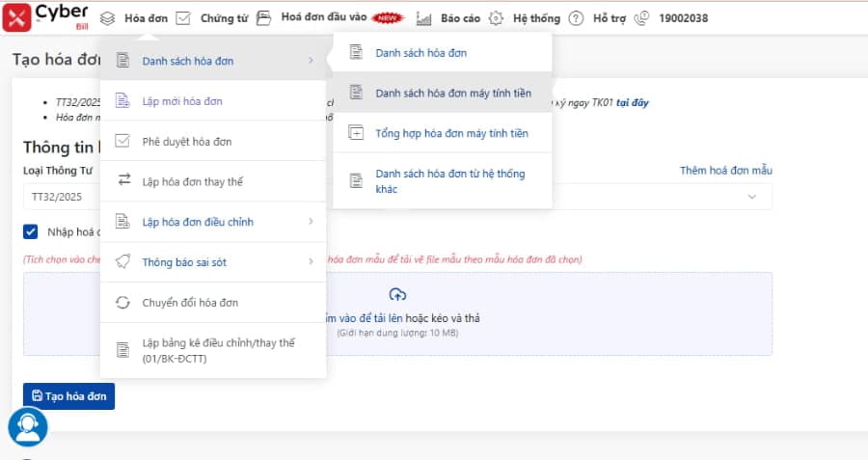868x460 pixels.
Task: Click the checkbox icon next to Chứng từ
Action: 183,18
